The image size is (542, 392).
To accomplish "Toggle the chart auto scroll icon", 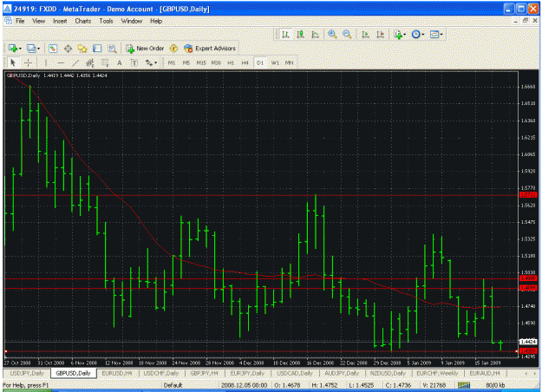I will coord(365,34).
